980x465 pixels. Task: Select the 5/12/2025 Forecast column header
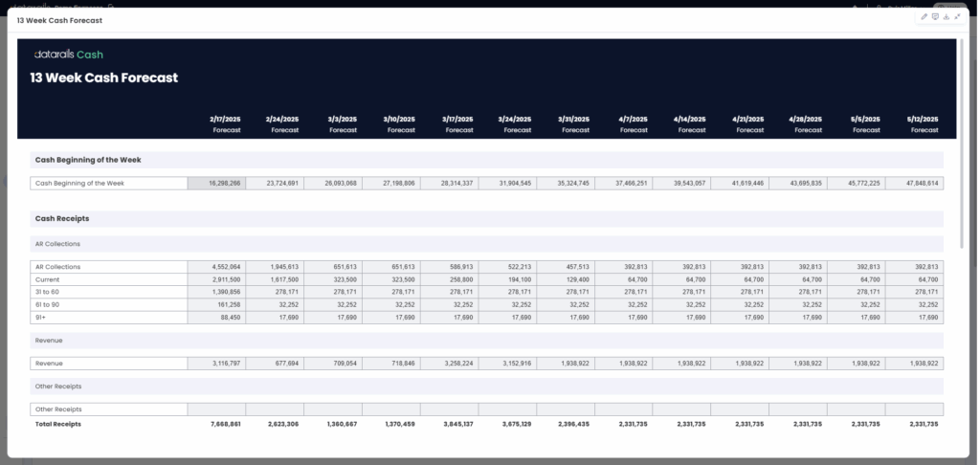click(x=924, y=123)
